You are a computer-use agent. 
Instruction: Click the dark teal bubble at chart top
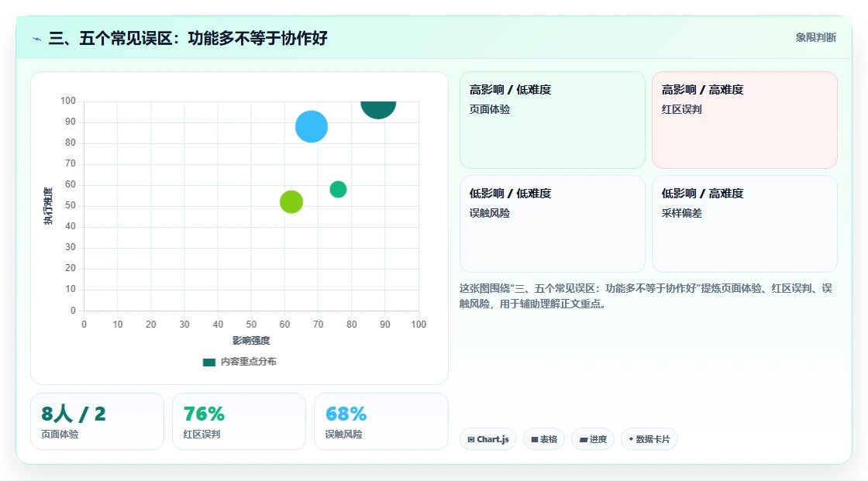(378, 109)
